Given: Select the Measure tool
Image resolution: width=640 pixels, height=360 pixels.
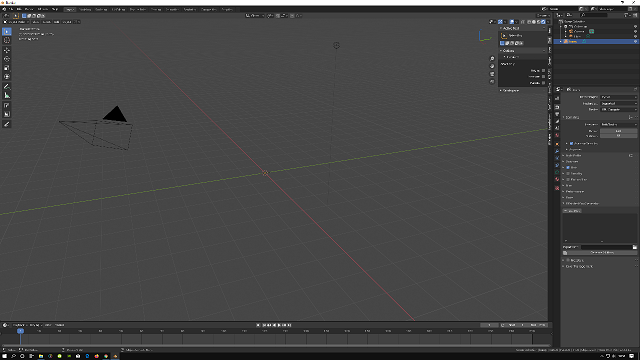Looking at the screenshot, I should click(7, 96).
